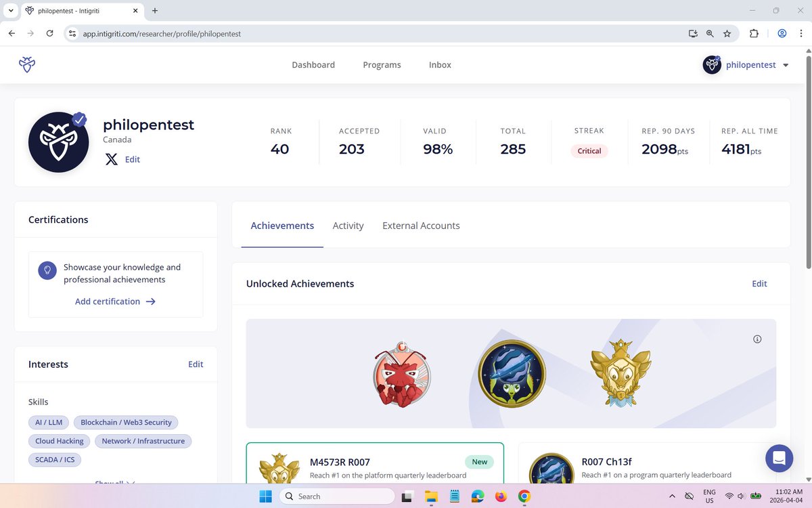This screenshot has width=812, height=508.
Task: Click the rank value 40
Action: click(x=279, y=149)
